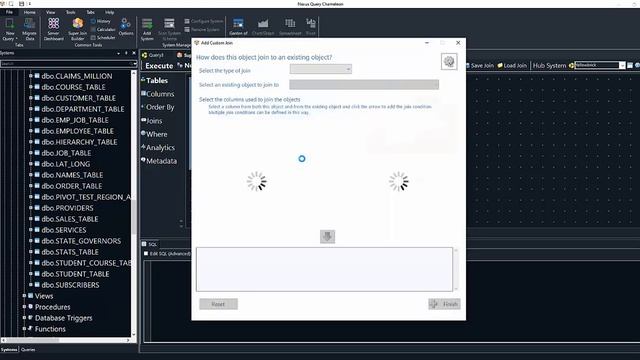
Task: Click the gear icon in Add Custom Join dialog
Action: point(449,62)
